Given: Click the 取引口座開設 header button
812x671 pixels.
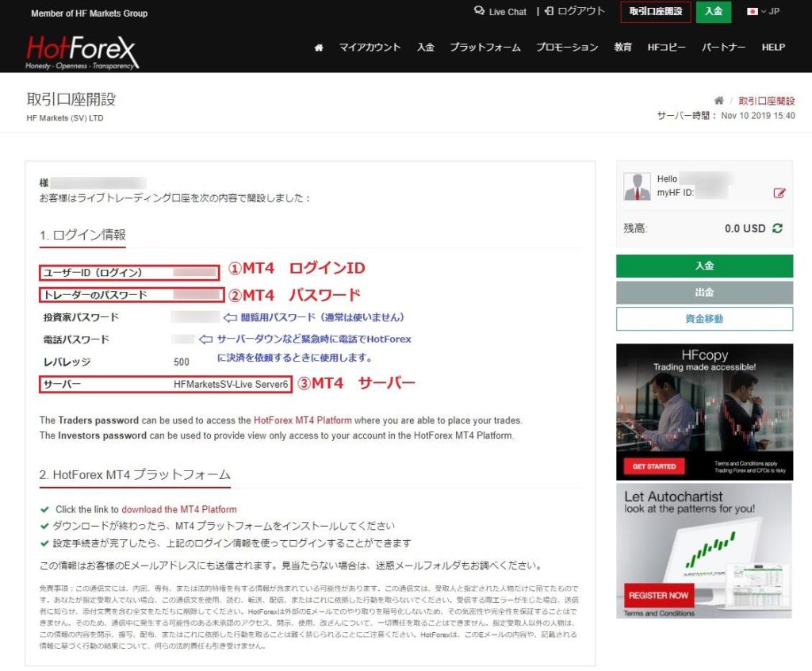Looking at the screenshot, I should [x=656, y=11].
